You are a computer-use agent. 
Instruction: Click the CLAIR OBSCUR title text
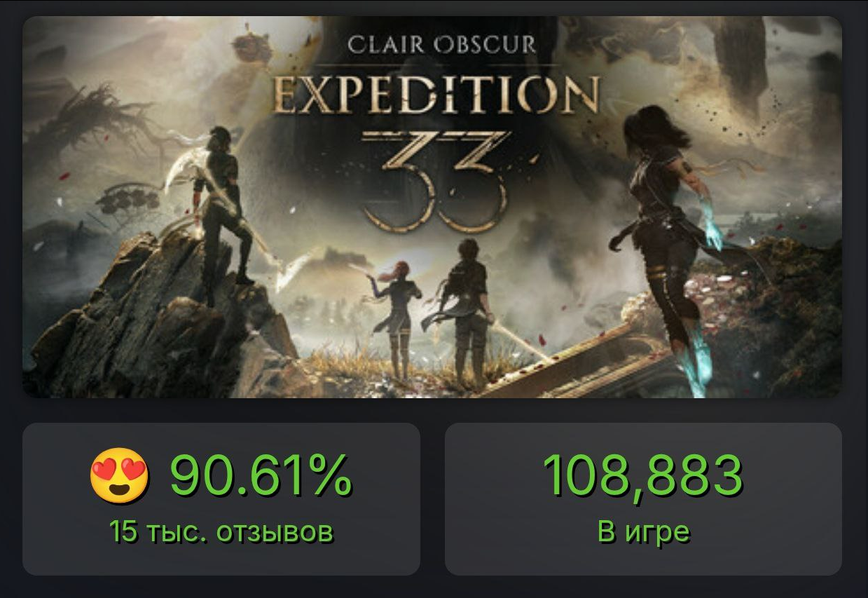click(x=443, y=45)
